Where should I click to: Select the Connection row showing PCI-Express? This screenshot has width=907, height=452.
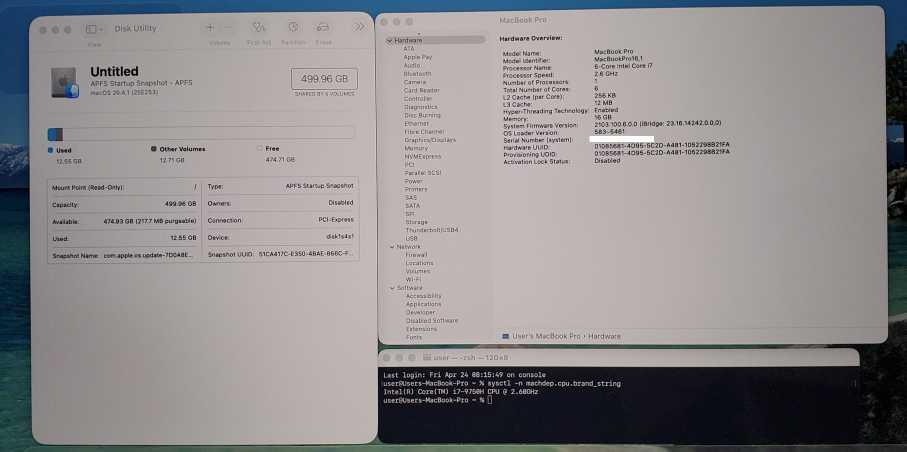point(281,220)
